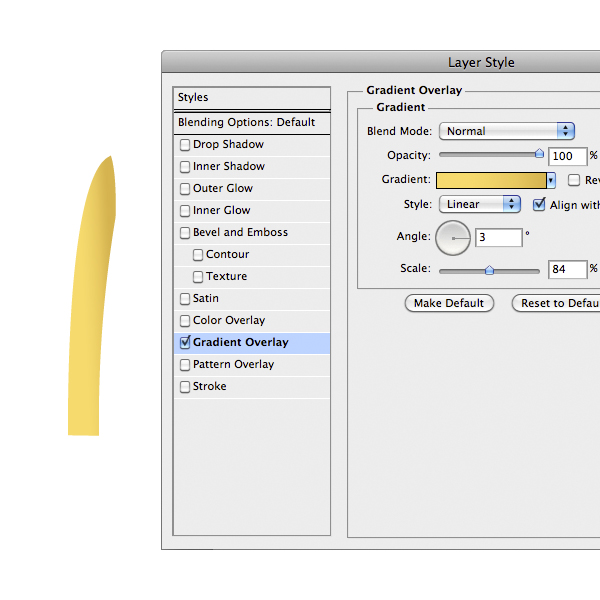Open the gradient Style dropdown set to Linear
This screenshot has height=600, width=600.
coord(480,204)
